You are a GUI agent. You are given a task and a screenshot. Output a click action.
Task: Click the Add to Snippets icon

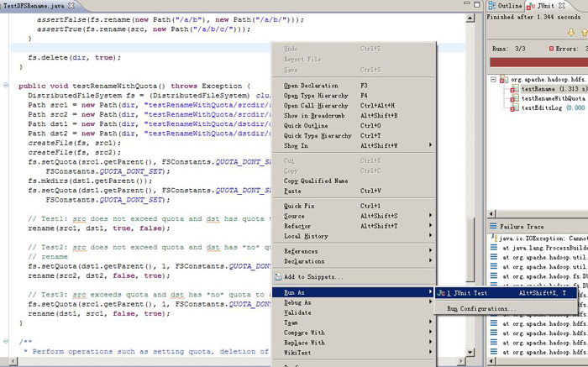(278, 277)
